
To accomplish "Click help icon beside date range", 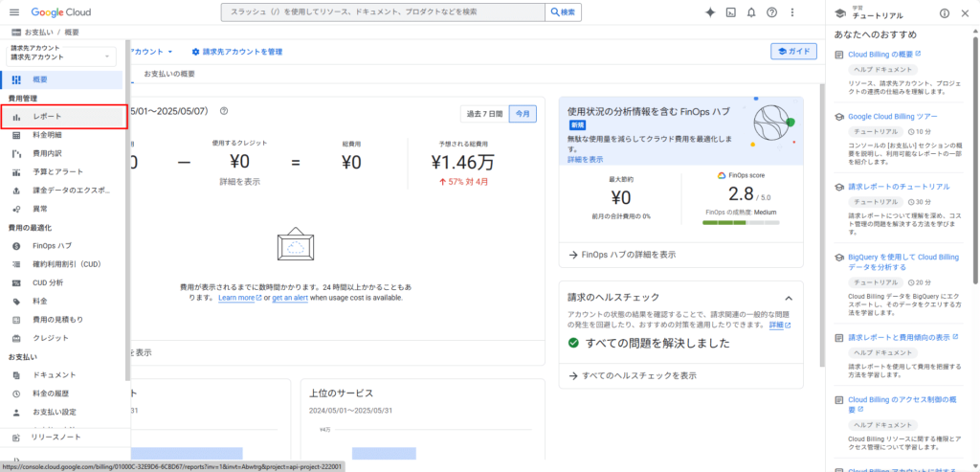I will click(224, 111).
